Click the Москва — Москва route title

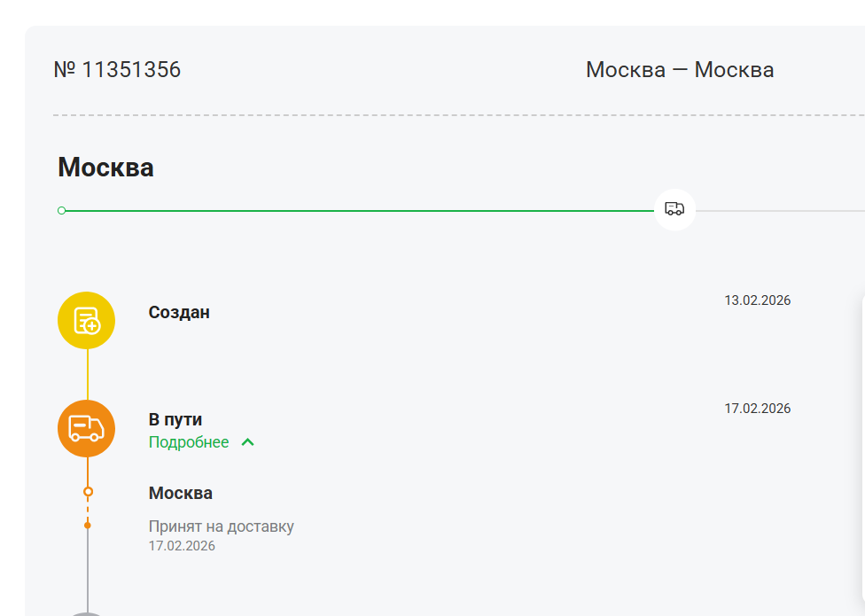pyautogui.click(x=680, y=70)
